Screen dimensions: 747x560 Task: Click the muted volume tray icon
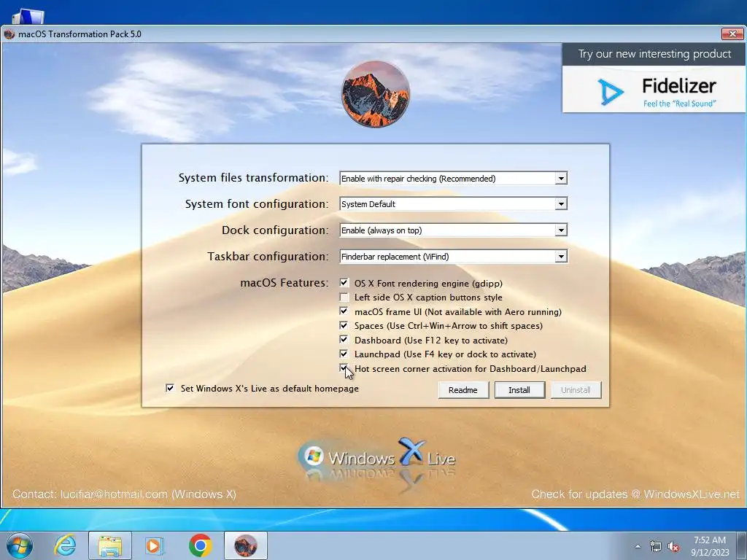point(673,547)
